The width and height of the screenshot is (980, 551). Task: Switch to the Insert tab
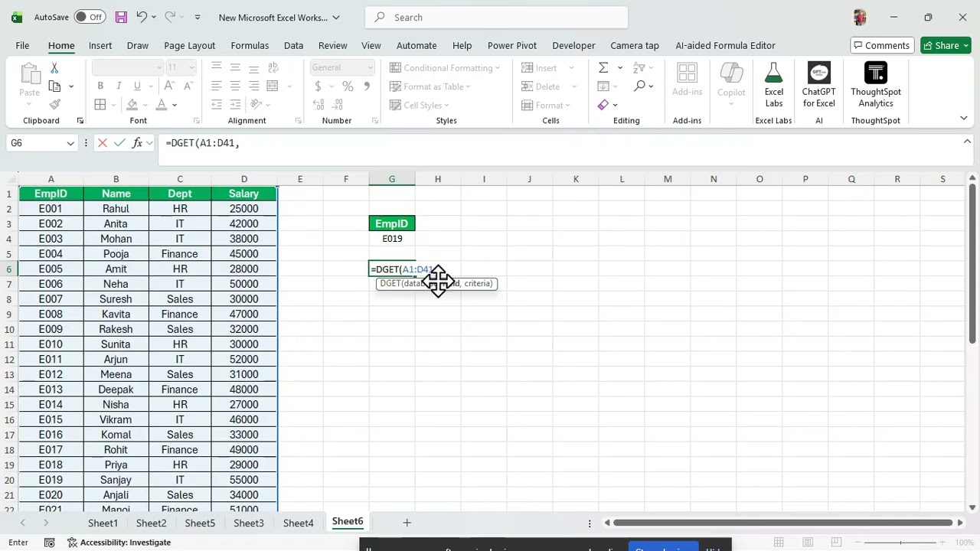coord(100,45)
